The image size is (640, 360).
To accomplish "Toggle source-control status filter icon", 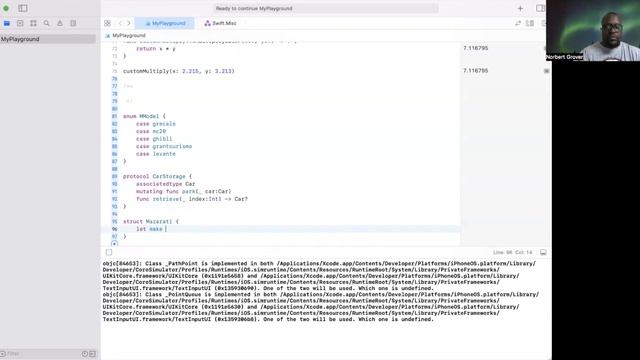I will tap(92, 354).
